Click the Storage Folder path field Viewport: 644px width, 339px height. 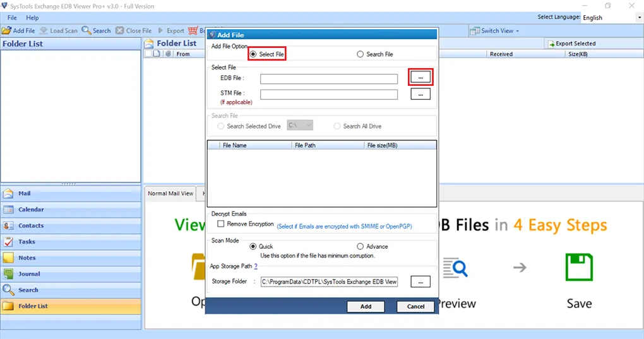pos(329,282)
